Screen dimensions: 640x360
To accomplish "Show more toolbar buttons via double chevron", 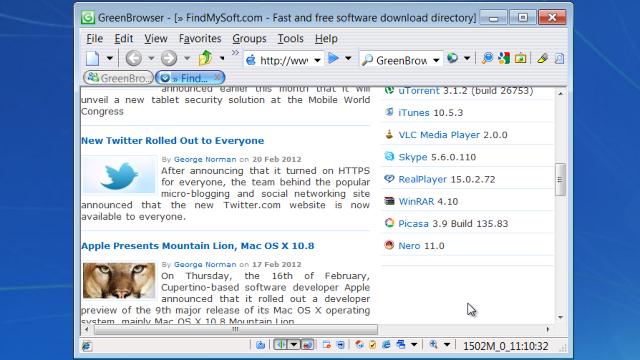I will point(235,53).
